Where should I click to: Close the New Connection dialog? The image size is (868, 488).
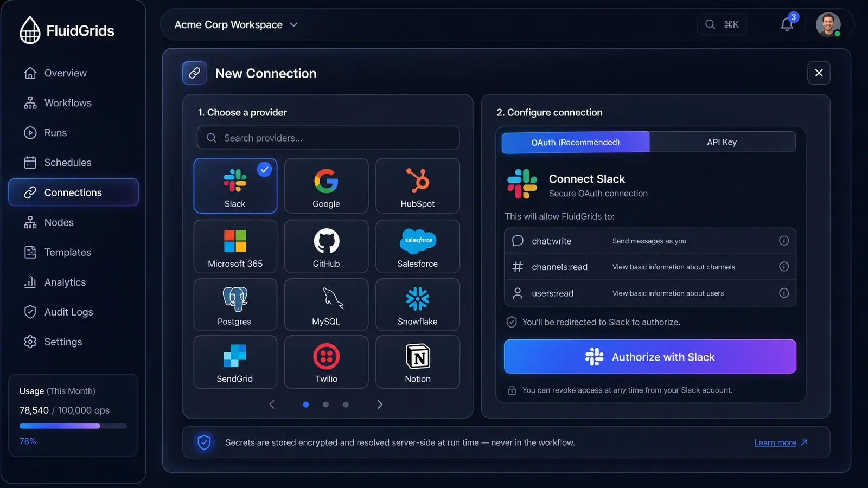coord(819,73)
